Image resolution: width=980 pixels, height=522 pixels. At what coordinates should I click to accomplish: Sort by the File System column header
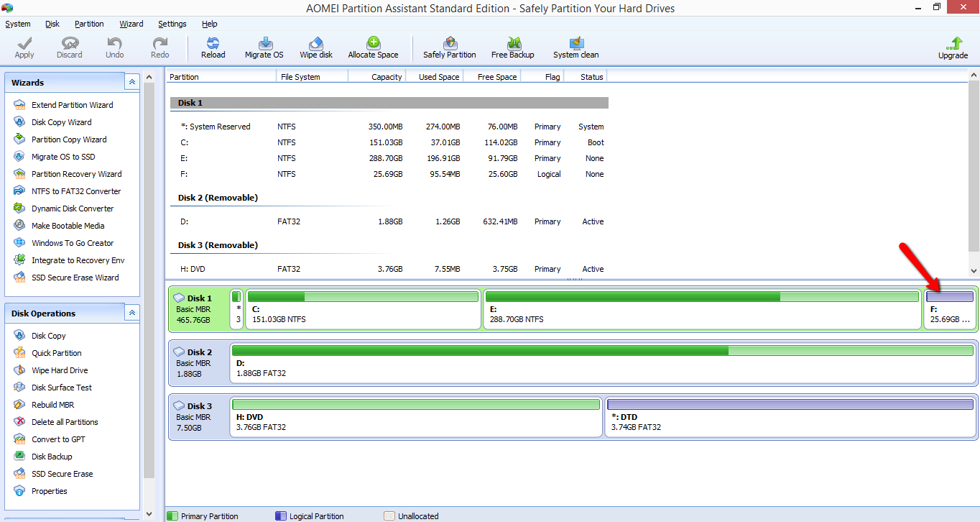tap(313, 77)
